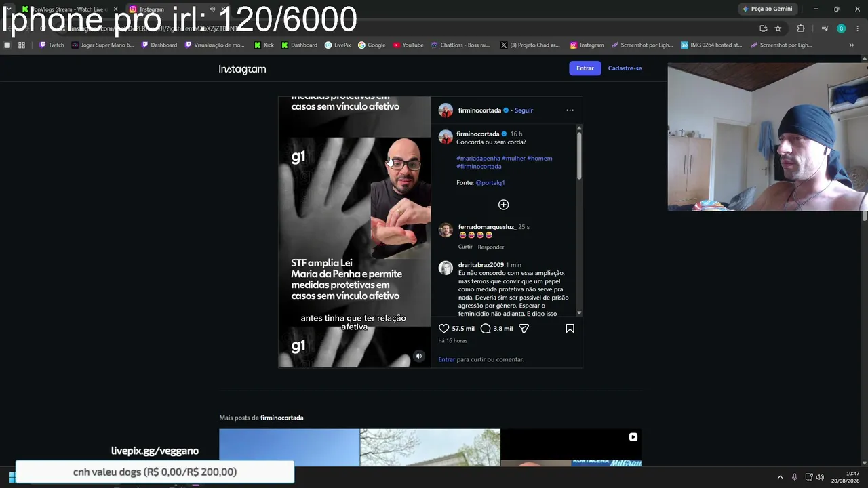Load more comments with the plus circle

pyautogui.click(x=503, y=205)
